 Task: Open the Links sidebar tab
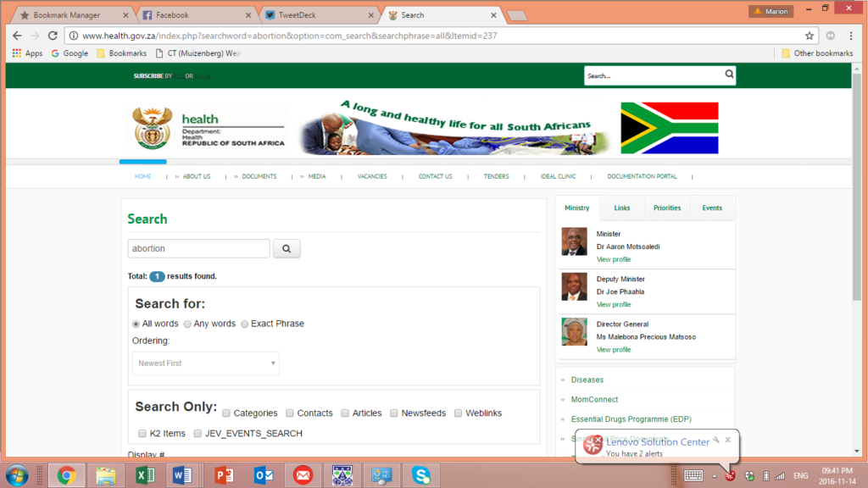(621, 208)
